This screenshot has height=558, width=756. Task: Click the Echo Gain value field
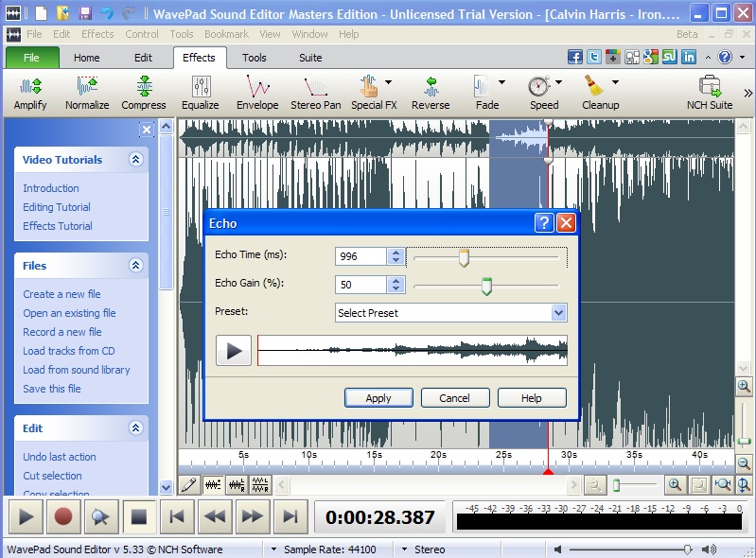pyautogui.click(x=361, y=285)
